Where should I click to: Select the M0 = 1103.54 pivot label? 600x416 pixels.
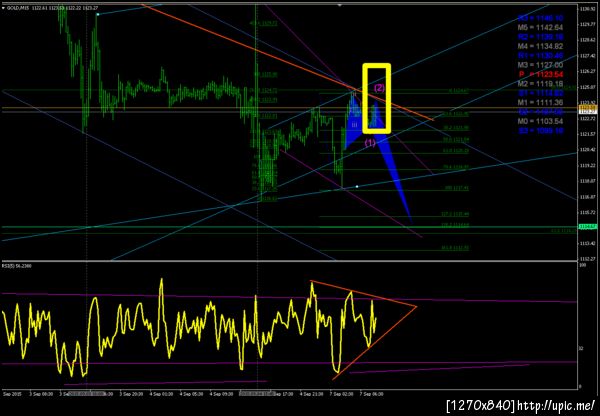540,121
